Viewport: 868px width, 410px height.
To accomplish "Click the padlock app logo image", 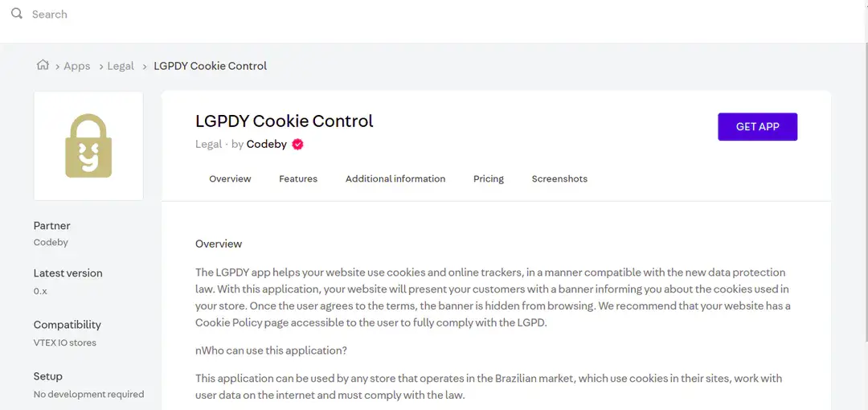I will 88,146.
